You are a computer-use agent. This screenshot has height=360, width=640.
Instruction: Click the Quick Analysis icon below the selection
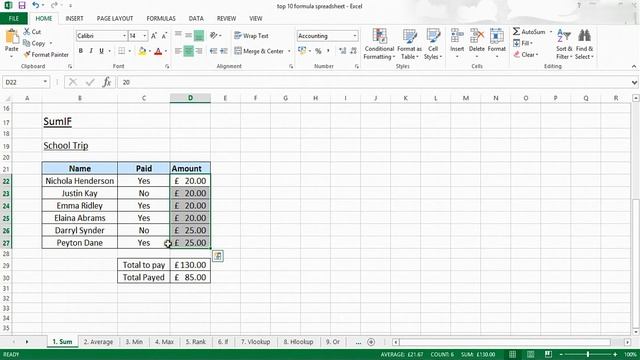pos(218,256)
